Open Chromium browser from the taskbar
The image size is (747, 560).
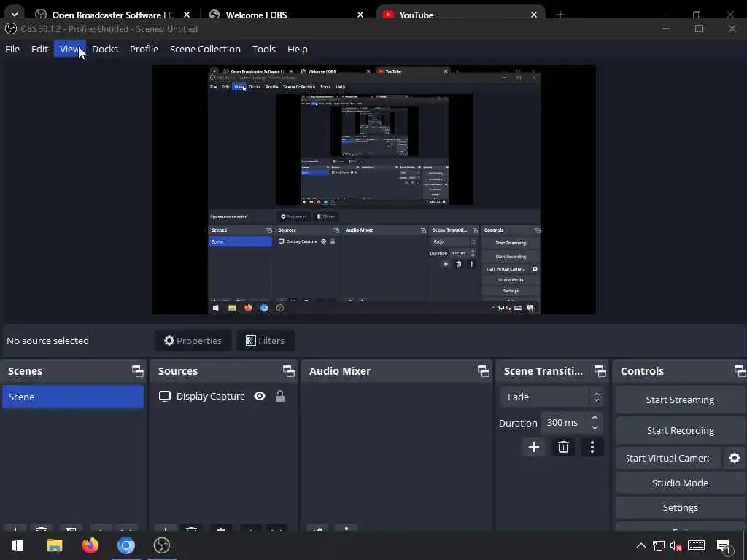[126, 545]
